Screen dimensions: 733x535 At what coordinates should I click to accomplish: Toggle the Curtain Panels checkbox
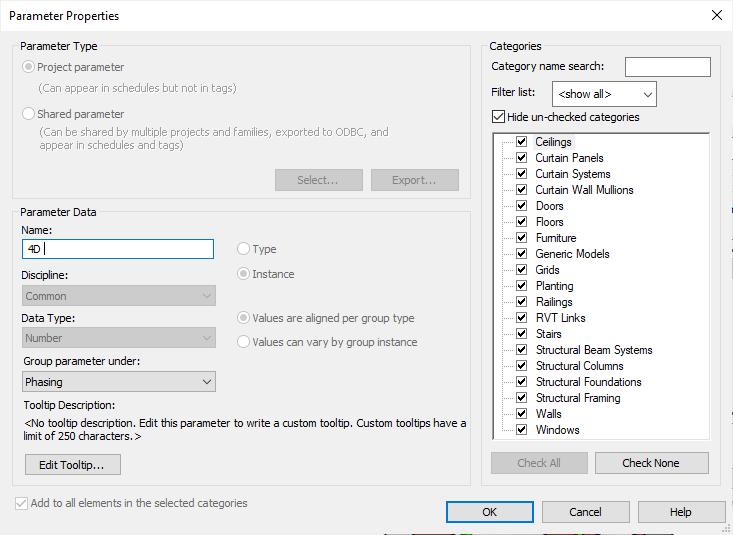point(521,158)
